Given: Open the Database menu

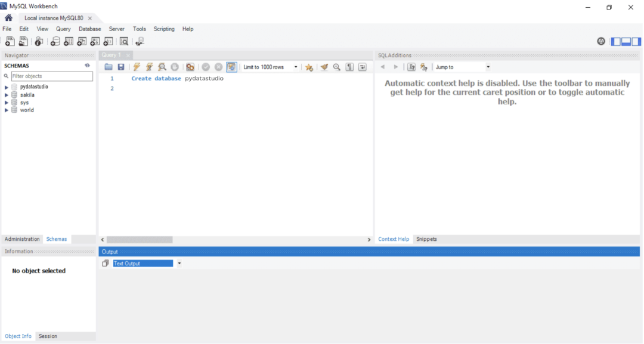Looking at the screenshot, I should [x=89, y=29].
